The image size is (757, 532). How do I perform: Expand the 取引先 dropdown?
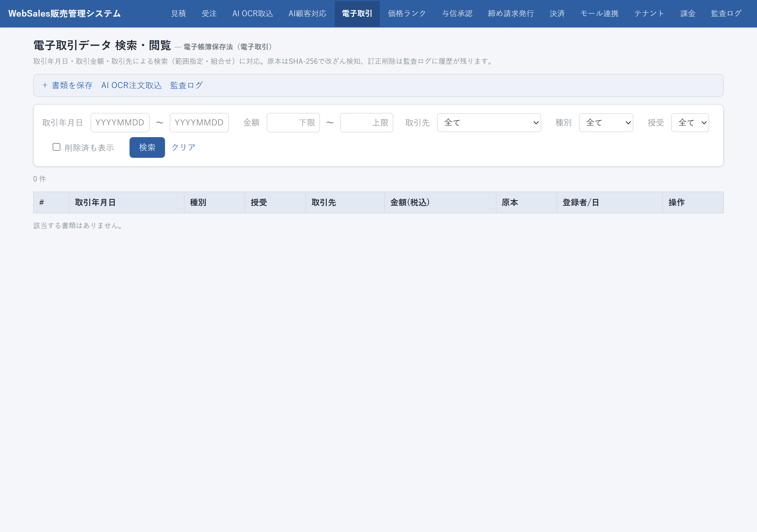(489, 123)
